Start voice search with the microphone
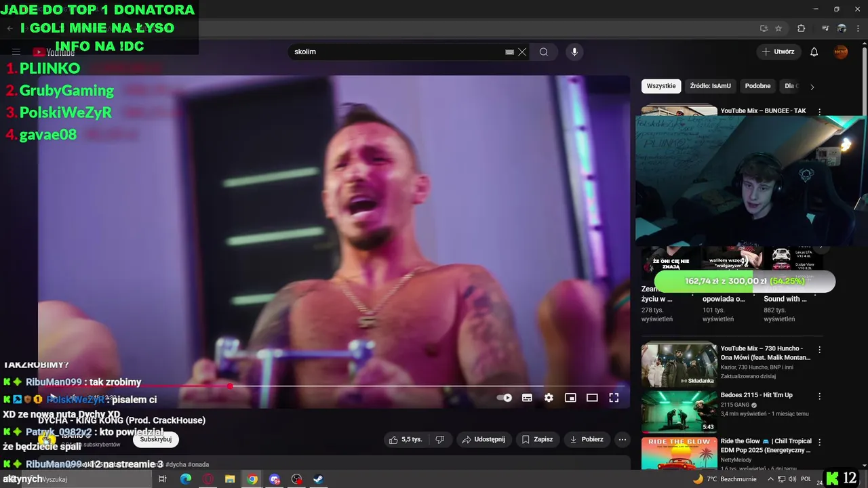 point(574,52)
